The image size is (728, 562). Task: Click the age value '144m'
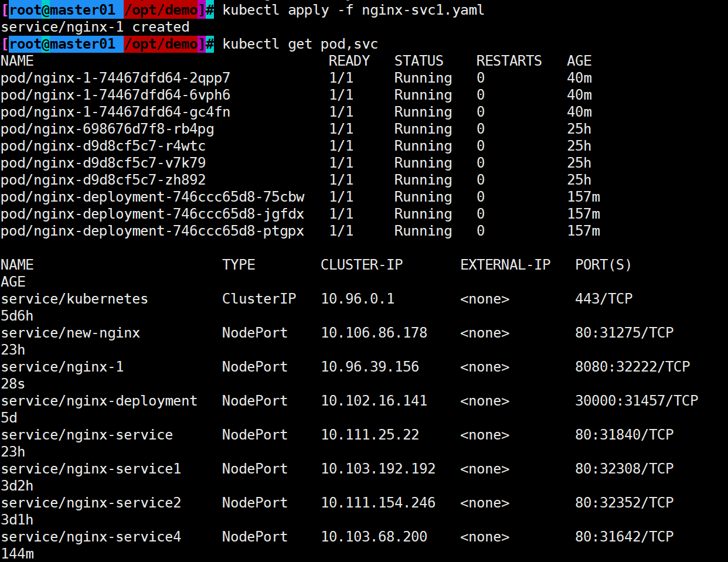tap(17, 554)
